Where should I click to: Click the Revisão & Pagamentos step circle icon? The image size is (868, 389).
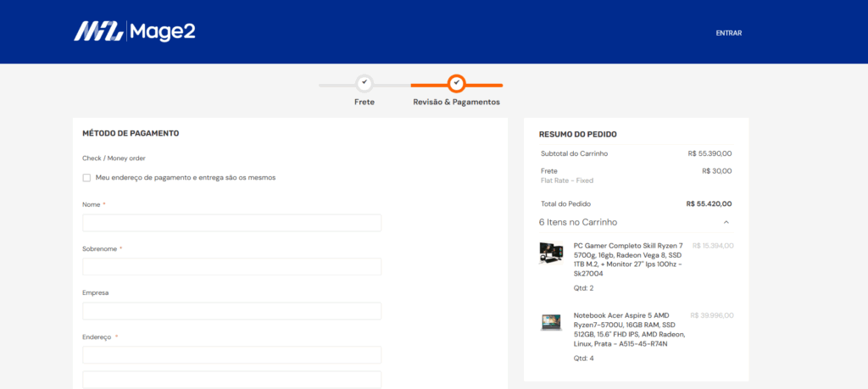tap(457, 83)
